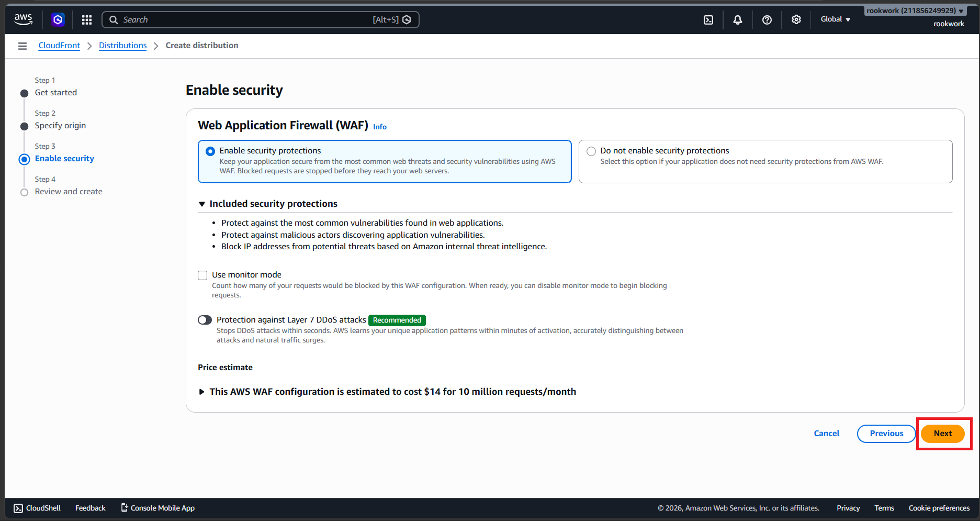Click the Recommended badge
Image resolution: width=980 pixels, height=521 pixels.
tap(397, 320)
